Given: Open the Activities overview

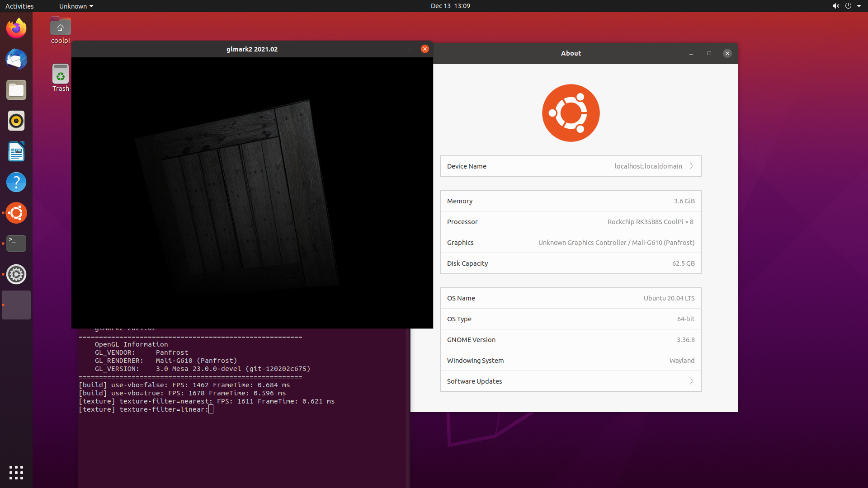Looking at the screenshot, I should pyautogui.click(x=19, y=6).
